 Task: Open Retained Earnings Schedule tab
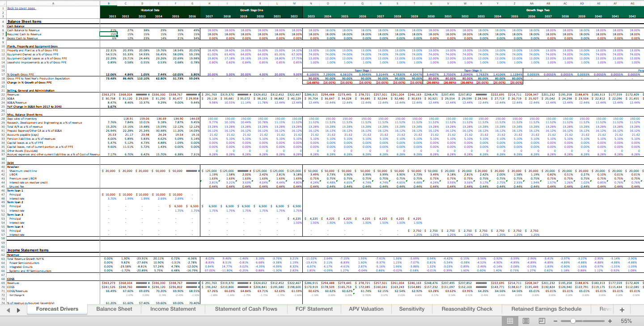tap(547, 309)
